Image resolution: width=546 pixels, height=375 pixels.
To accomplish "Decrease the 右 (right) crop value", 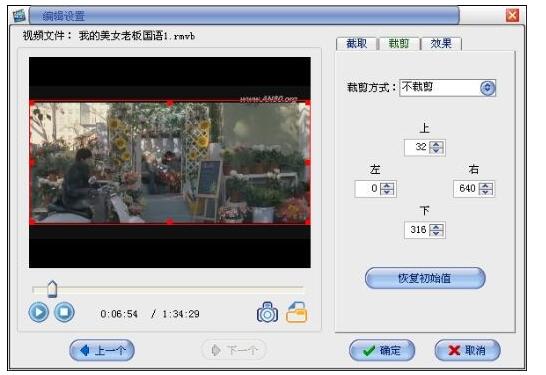I will coord(485,192).
